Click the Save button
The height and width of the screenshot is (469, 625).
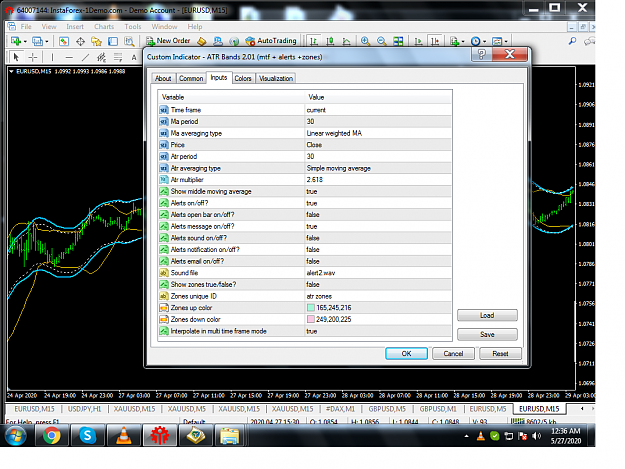pyautogui.click(x=487, y=334)
